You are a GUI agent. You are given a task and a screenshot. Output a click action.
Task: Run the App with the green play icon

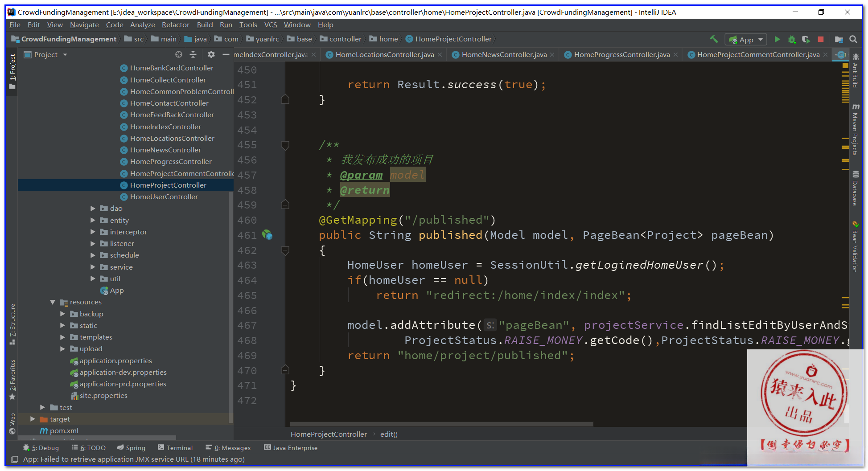pos(777,39)
